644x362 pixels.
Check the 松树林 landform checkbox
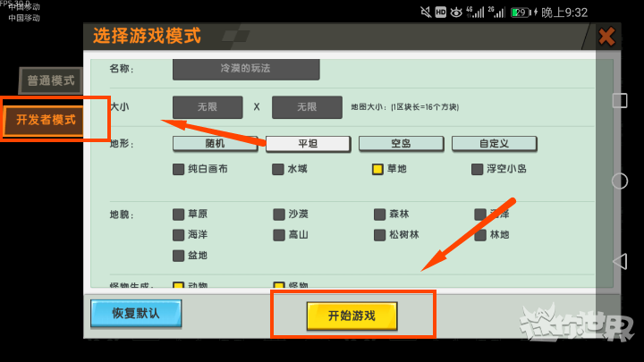point(380,235)
